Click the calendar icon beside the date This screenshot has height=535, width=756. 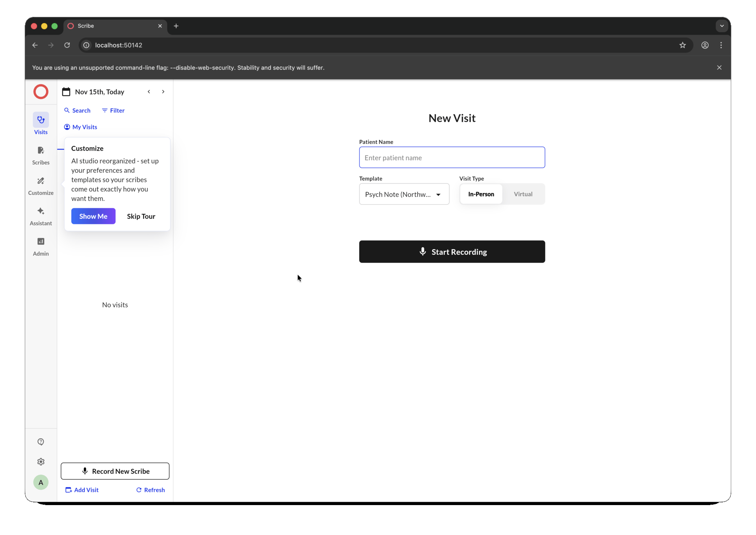pos(66,92)
